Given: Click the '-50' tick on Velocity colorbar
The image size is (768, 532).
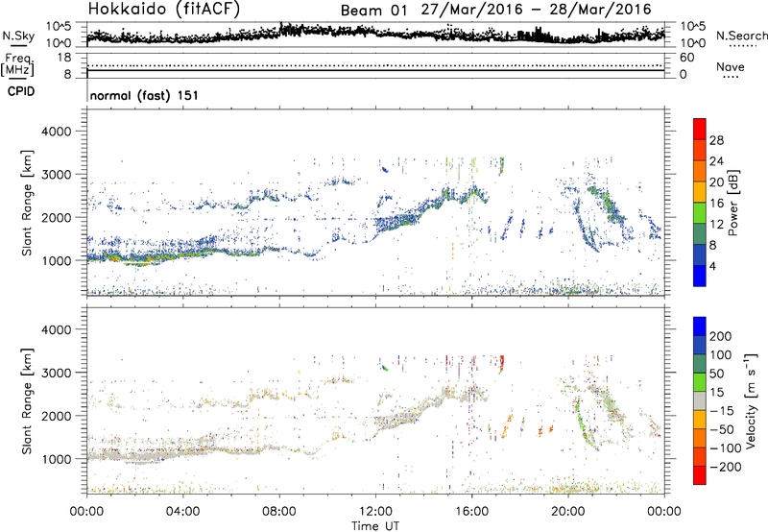Looking at the screenshot, I should point(721,429).
